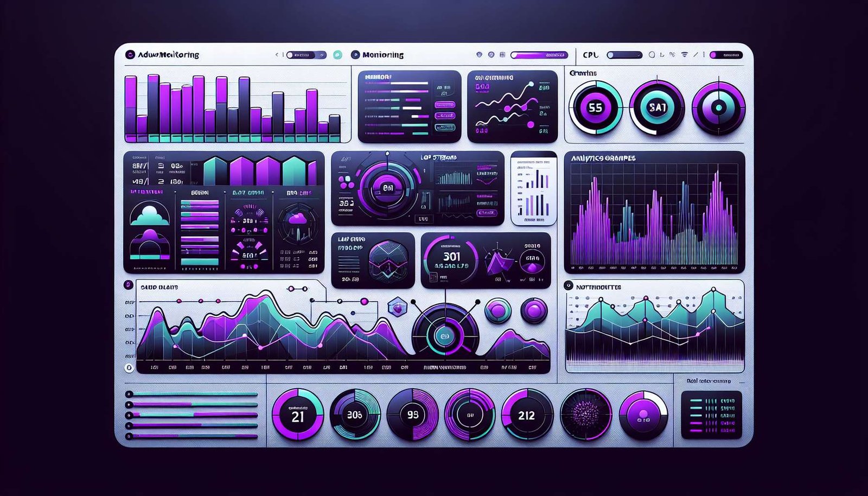Image resolution: width=868 pixels, height=496 pixels.
Task: Click the wifi signal icon in top bar
Action: (684, 55)
